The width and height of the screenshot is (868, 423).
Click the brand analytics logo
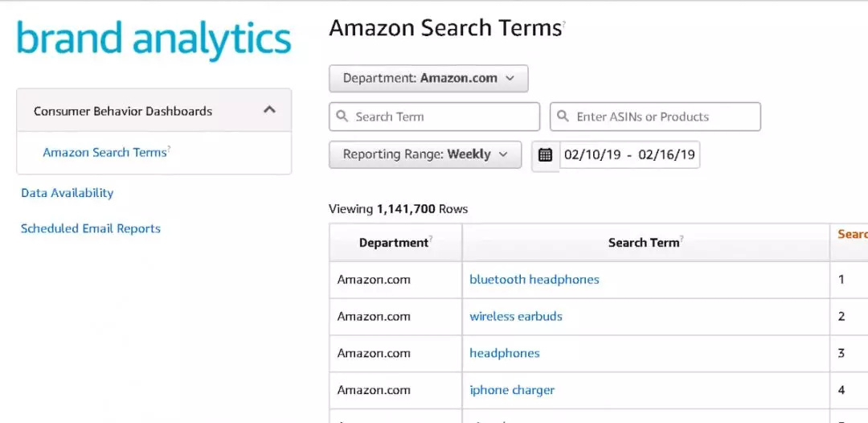pyautogui.click(x=154, y=39)
